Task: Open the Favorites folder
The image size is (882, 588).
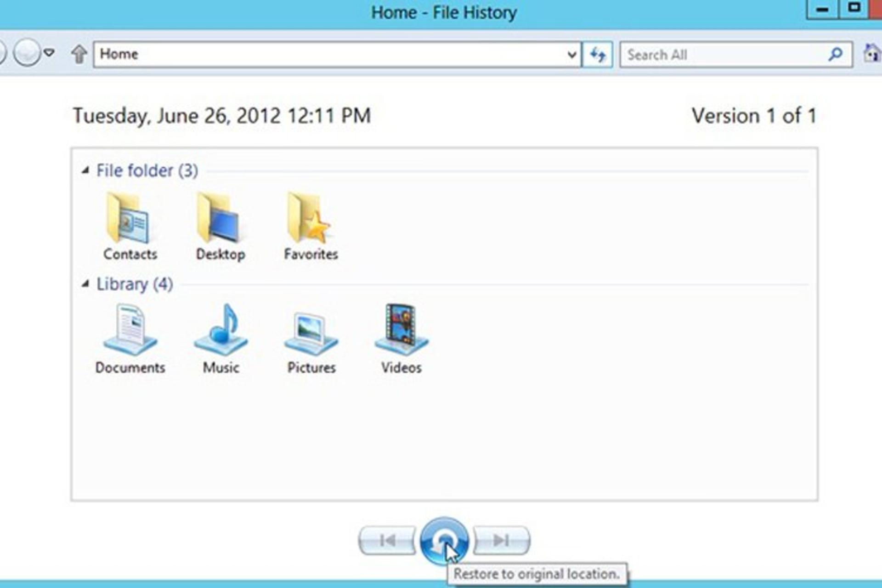Action: [311, 227]
